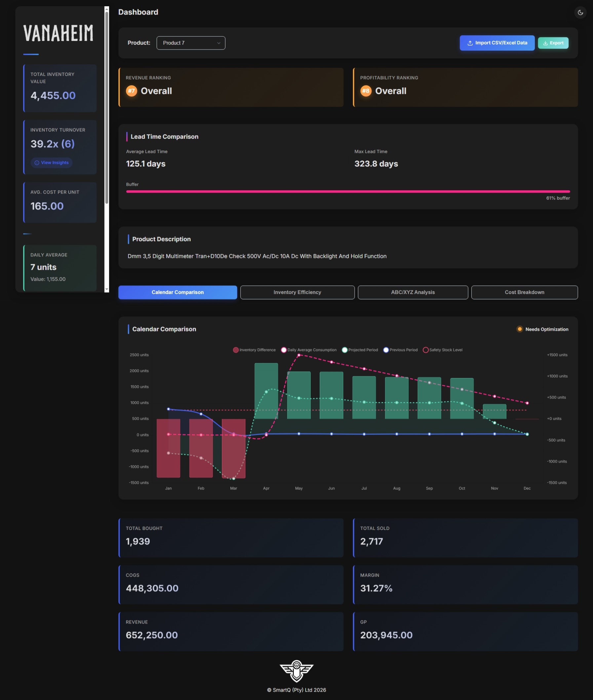Click the Lead Time Comparison heading

click(164, 137)
